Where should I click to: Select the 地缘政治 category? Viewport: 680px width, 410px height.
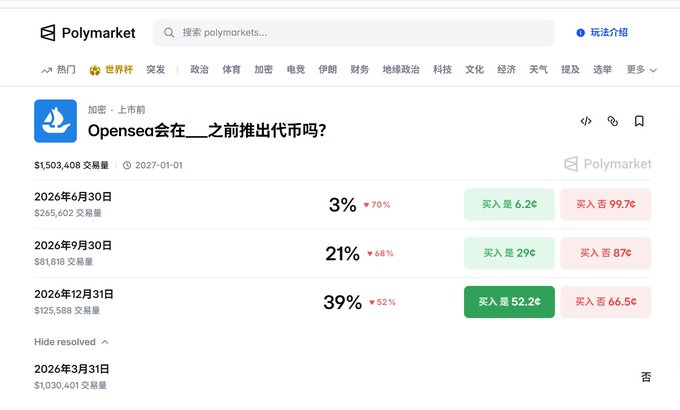pyautogui.click(x=401, y=69)
